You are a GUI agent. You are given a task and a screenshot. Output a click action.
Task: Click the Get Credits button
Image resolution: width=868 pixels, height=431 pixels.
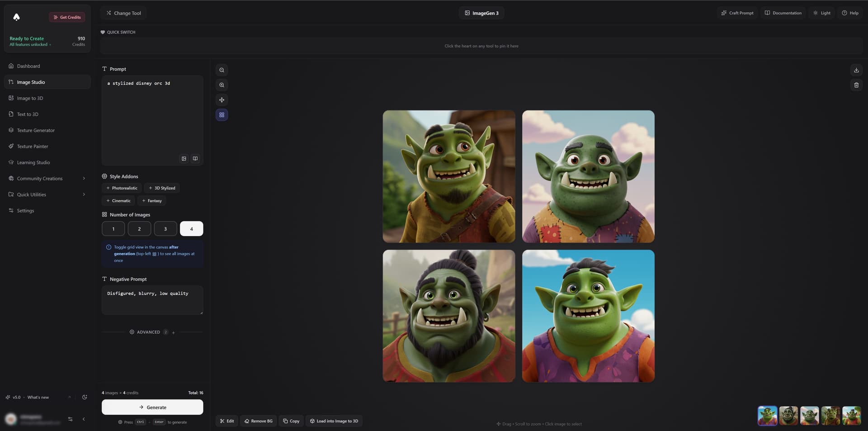click(67, 17)
